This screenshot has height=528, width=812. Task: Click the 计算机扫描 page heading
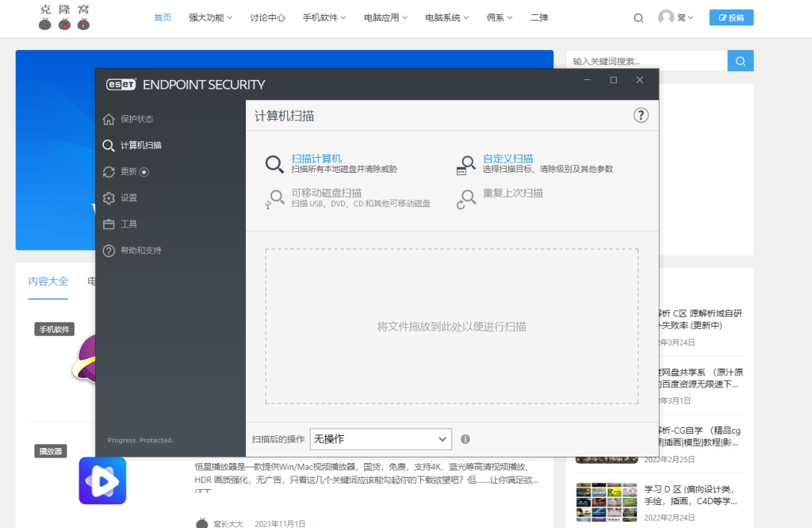tap(285, 116)
